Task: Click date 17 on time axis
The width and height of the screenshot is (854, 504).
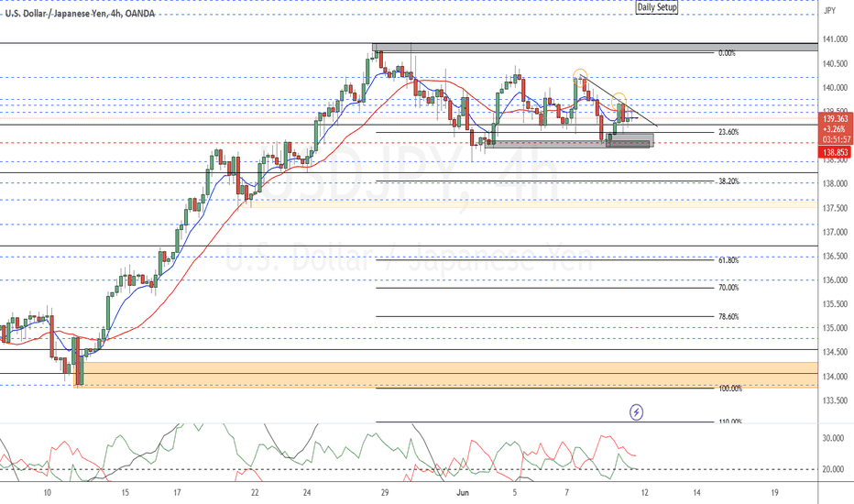Action: coord(177,493)
